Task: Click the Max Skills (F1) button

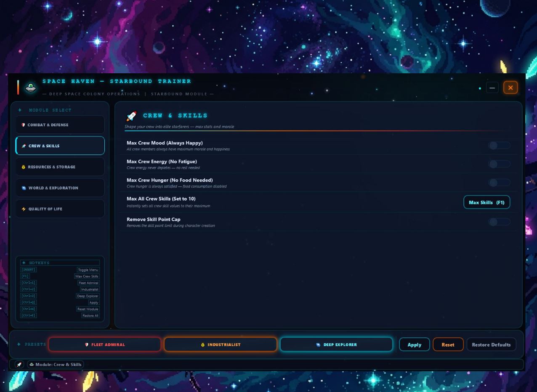Action: (x=486, y=203)
